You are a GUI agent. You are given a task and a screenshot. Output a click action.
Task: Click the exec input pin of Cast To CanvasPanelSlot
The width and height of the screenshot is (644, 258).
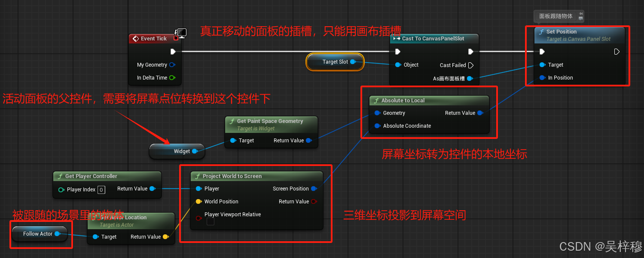pos(398,52)
